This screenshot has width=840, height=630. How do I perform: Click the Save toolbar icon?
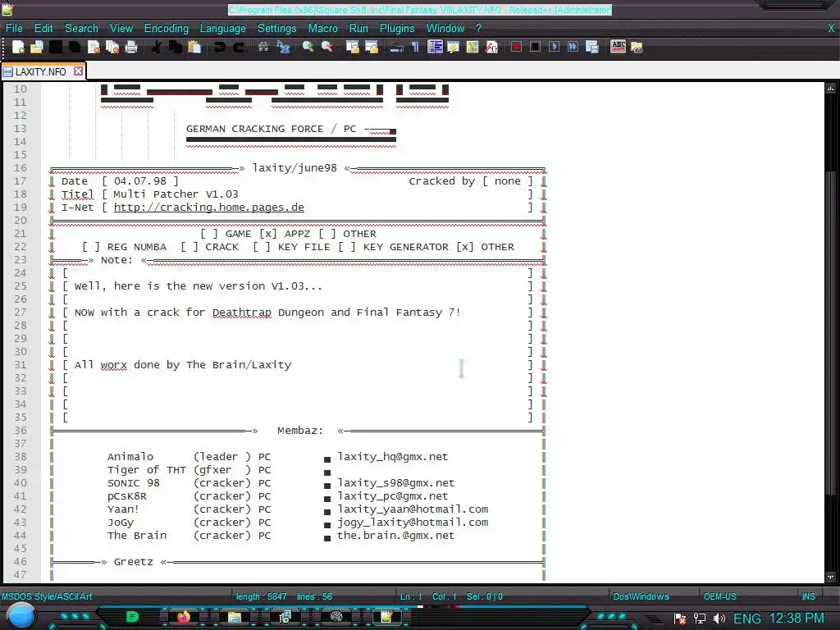56,47
